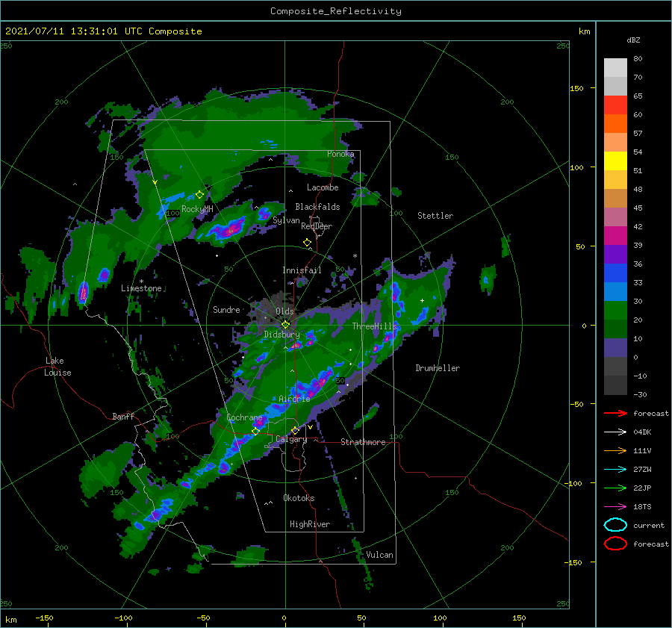The width and height of the screenshot is (672, 628).
Task: Click the Vulcan label
Action: point(380,555)
